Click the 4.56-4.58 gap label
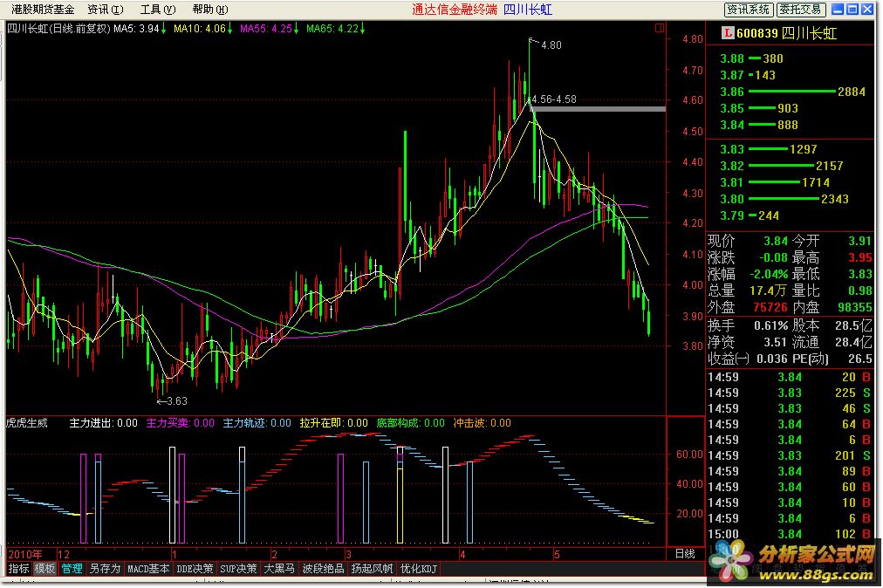 pyautogui.click(x=554, y=99)
